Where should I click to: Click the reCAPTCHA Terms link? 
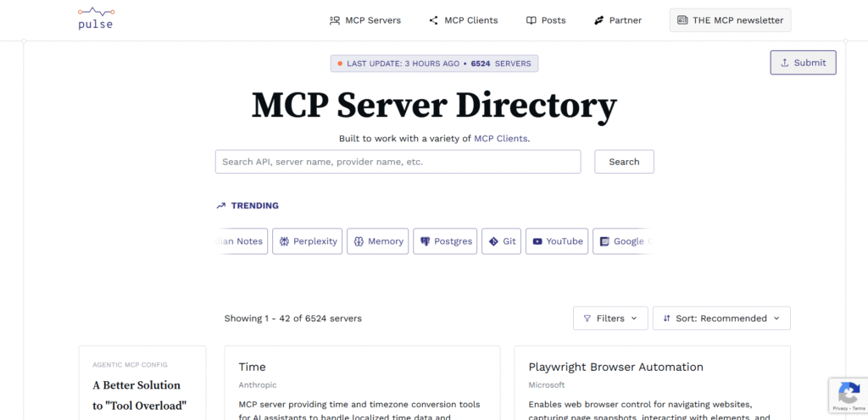click(859, 408)
